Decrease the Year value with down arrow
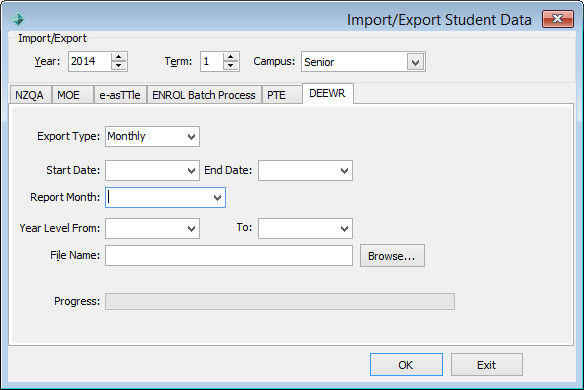The image size is (584, 390). tap(119, 66)
